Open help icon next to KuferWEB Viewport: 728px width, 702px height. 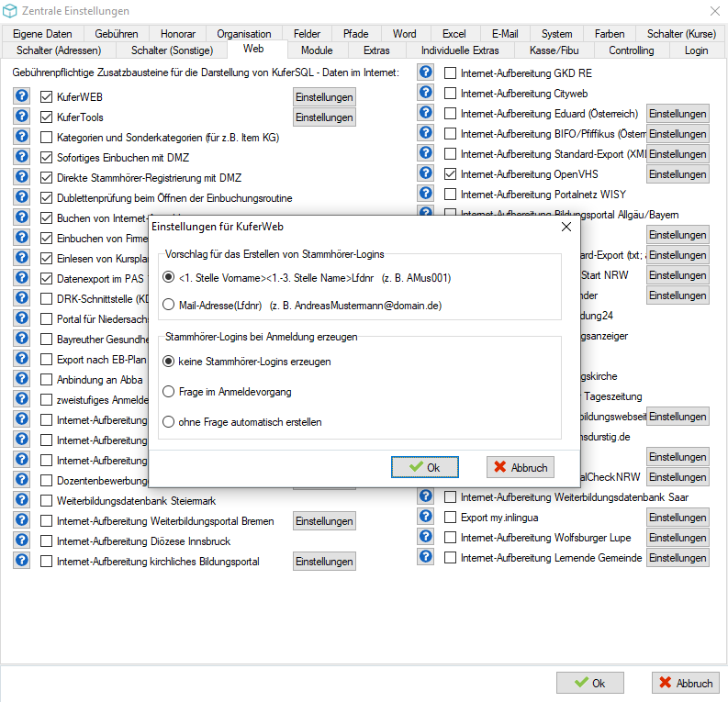pos(21,96)
